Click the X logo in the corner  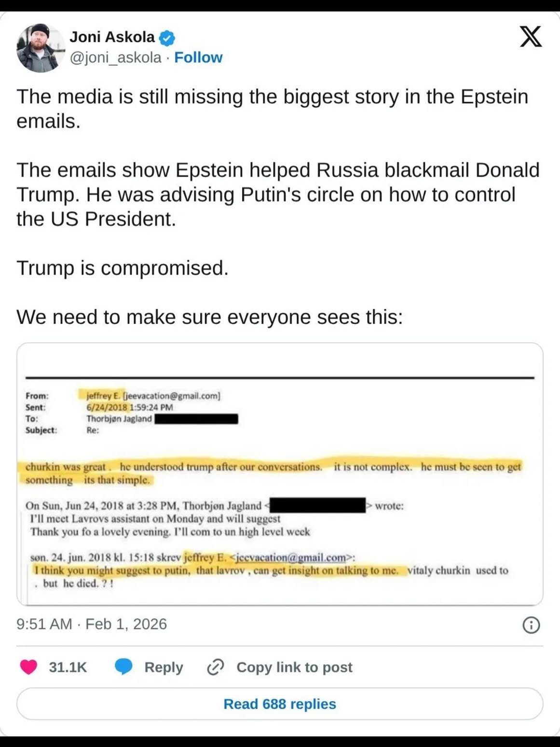(x=531, y=37)
